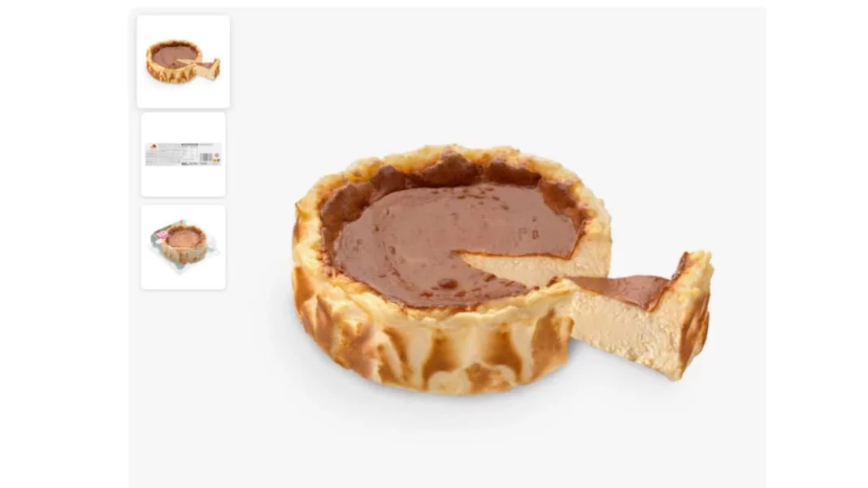
Task: Click the barcode on the label thumbnail
Action: point(207,159)
